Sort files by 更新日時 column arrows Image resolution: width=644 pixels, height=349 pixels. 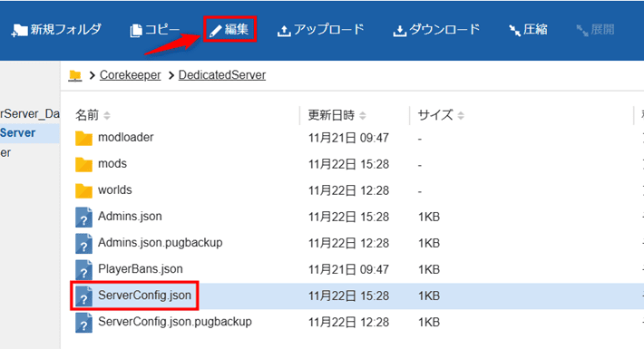(362, 116)
